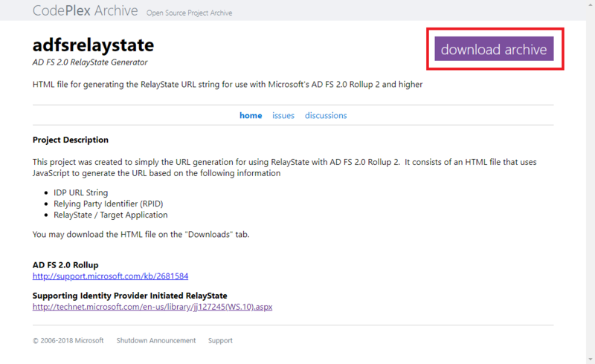The image size is (595, 364).
Task: Click 'Relying Party Identifier (RPID)' list item
Action: click(108, 204)
